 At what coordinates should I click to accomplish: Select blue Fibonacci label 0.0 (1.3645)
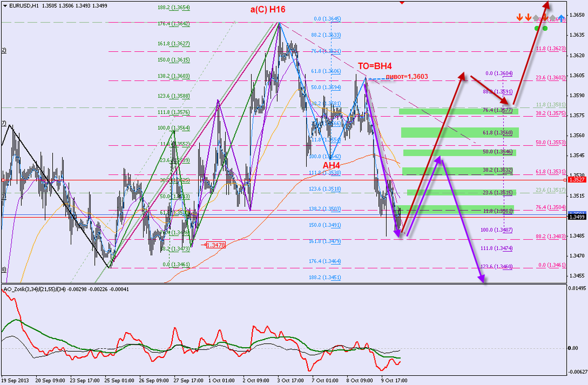(327, 19)
